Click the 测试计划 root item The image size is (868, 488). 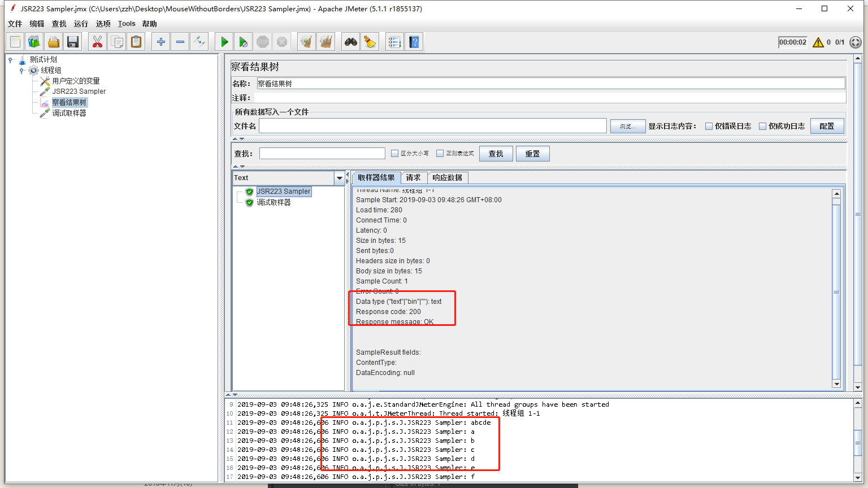pyautogui.click(x=43, y=59)
